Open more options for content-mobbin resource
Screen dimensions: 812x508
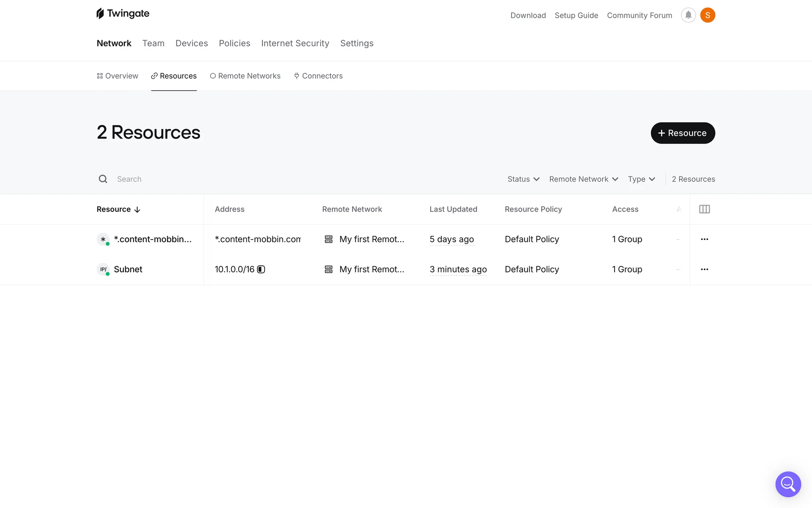(x=704, y=239)
